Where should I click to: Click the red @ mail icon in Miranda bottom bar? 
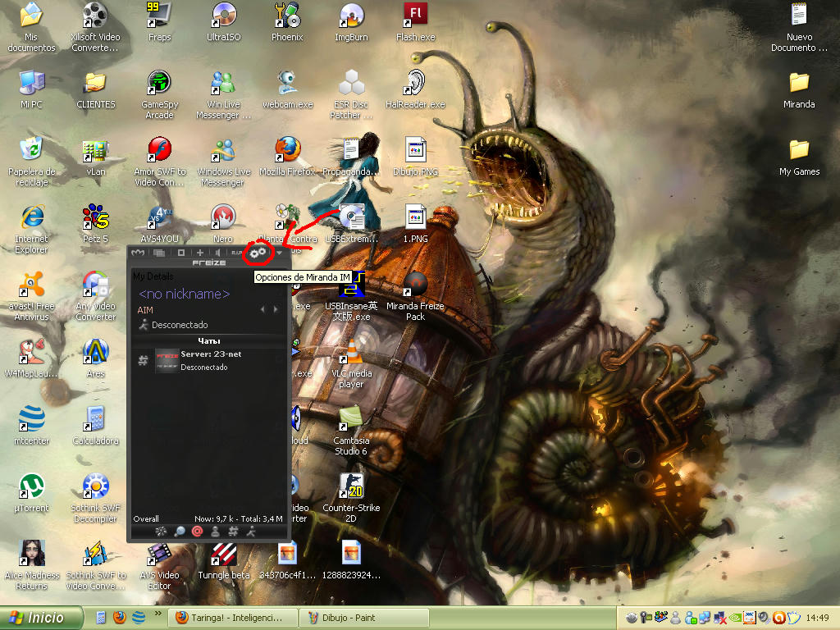click(x=197, y=532)
